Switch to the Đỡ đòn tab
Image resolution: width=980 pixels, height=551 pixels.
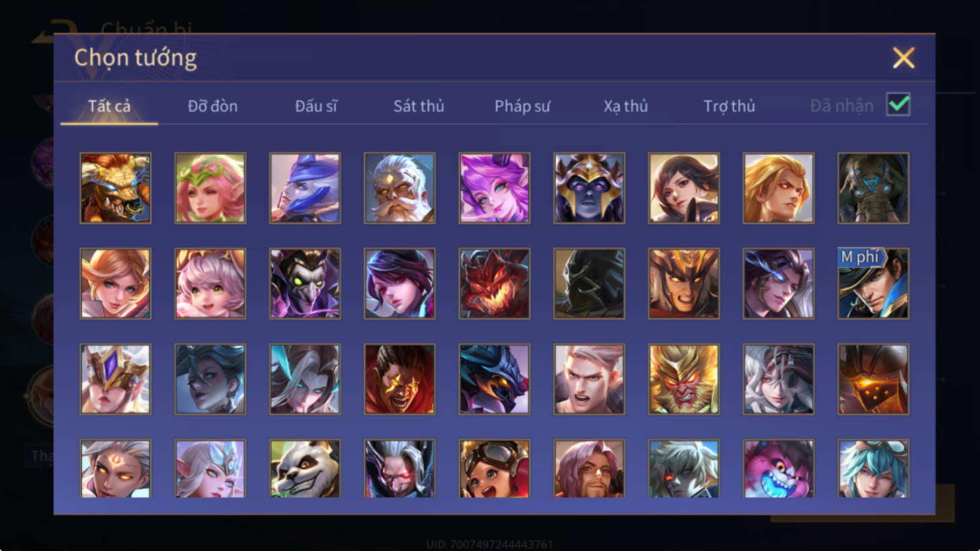(213, 106)
